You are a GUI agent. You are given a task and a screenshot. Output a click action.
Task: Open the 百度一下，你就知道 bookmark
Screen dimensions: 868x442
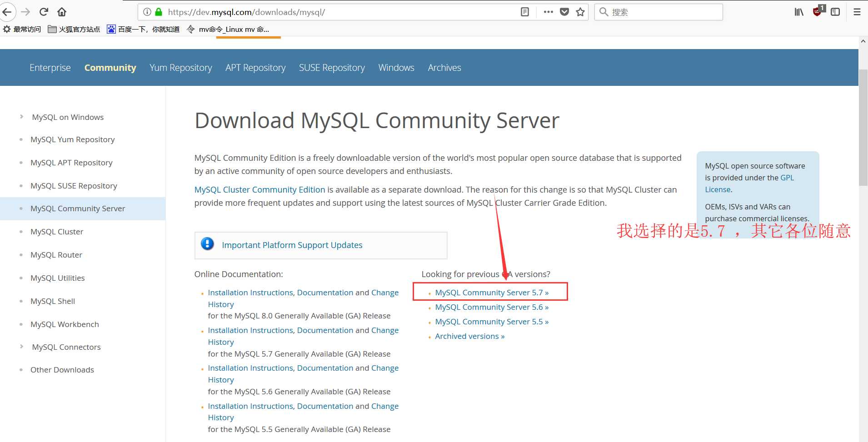(x=143, y=29)
